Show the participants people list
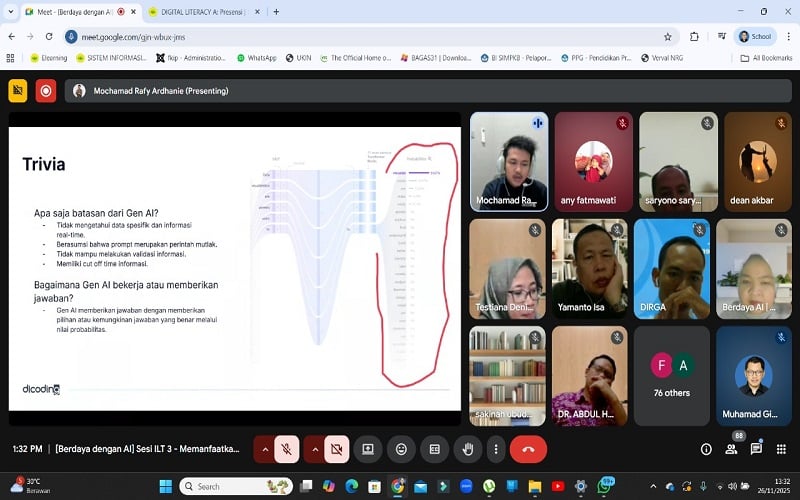This screenshot has width=800, height=500. tap(731, 449)
